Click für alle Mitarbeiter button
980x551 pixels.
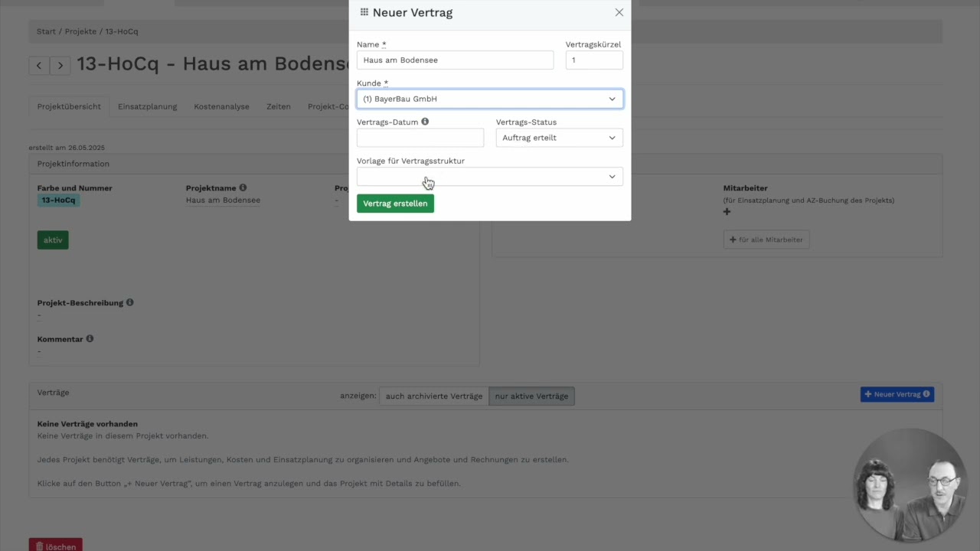click(766, 240)
